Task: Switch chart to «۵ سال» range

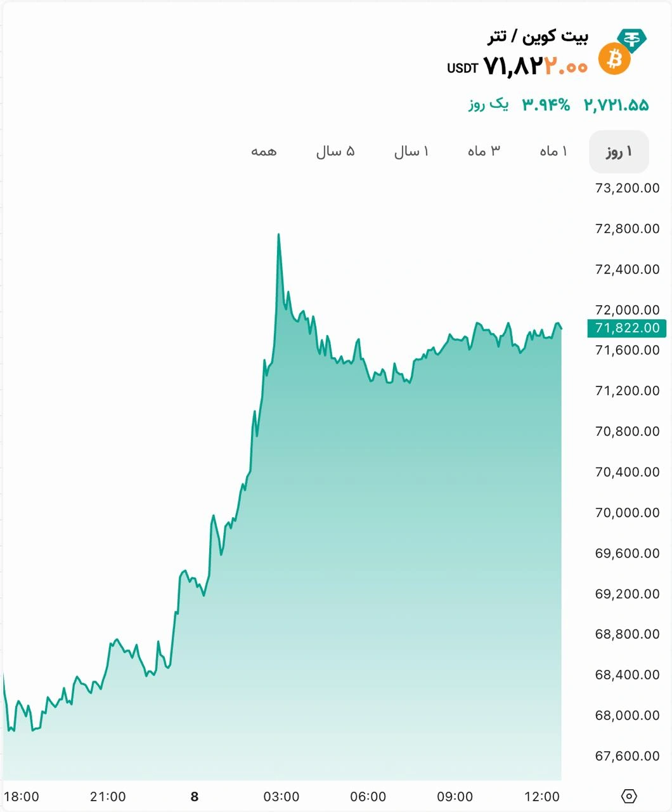Action: (335, 152)
